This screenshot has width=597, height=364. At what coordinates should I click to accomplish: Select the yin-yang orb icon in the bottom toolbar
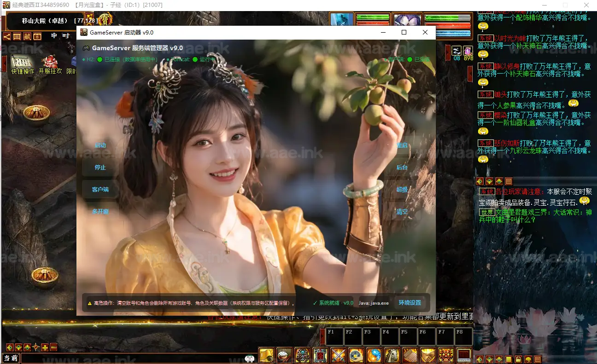(x=374, y=355)
